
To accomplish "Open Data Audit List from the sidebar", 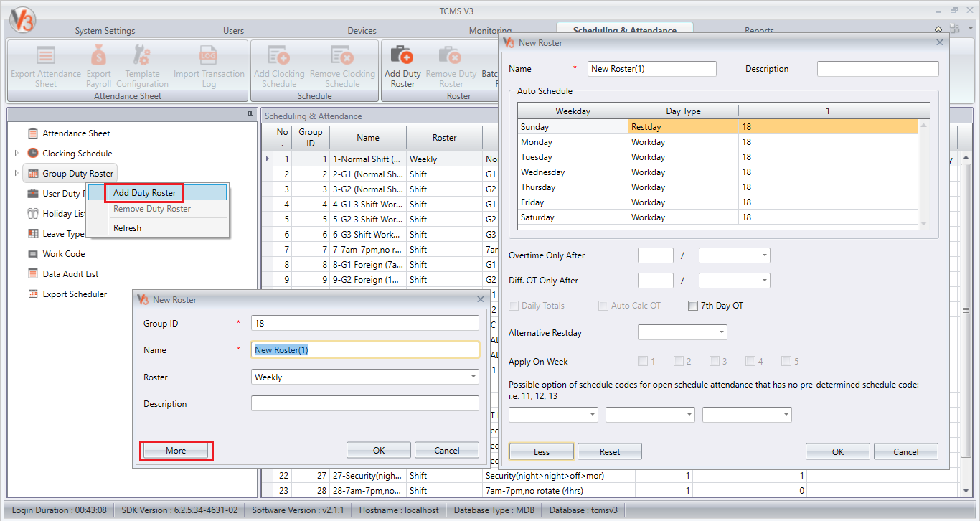I will tap(70, 274).
